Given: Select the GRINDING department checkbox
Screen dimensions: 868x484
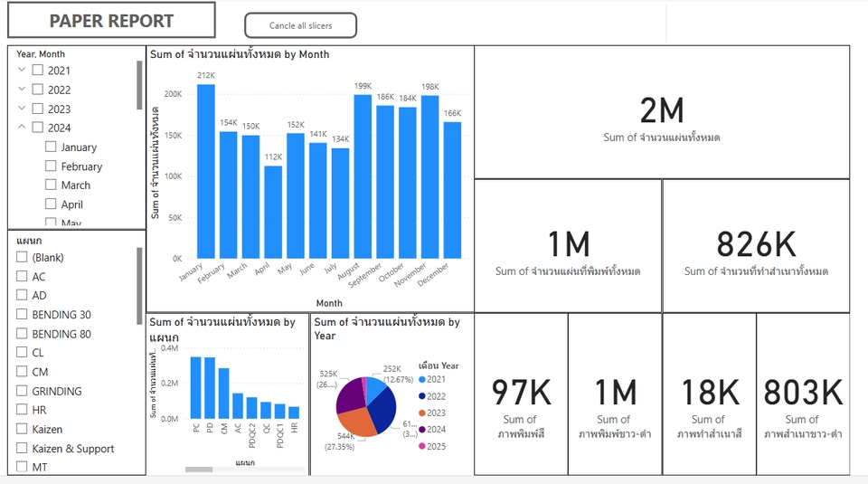Looking at the screenshot, I should point(22,391).
